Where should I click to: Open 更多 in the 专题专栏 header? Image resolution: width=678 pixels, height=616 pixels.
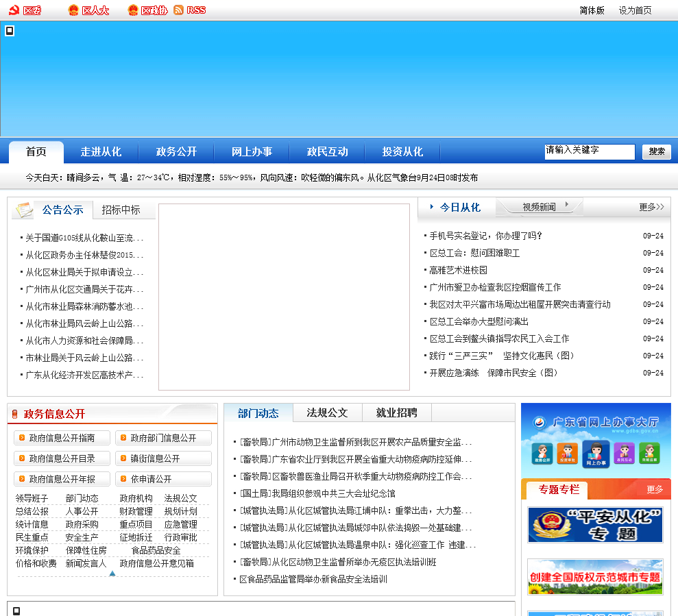pos(655,489)
